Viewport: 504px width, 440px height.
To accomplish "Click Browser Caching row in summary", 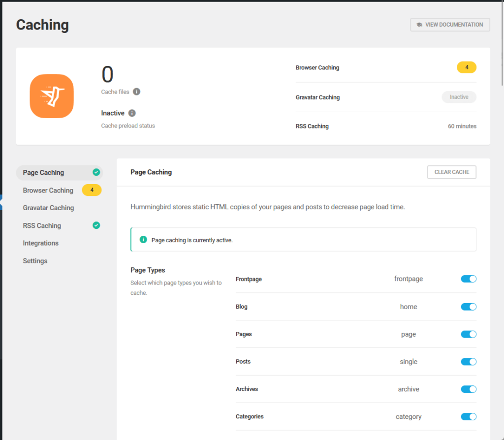I will (386, 67).
